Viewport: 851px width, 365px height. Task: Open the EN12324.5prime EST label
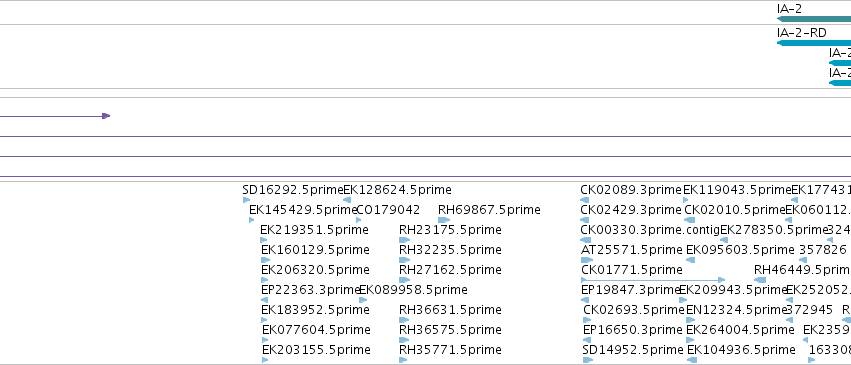click(x=736, y=310)
